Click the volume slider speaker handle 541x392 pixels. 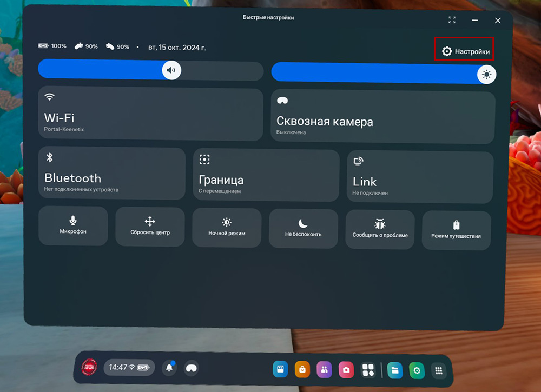click(171, 70)
